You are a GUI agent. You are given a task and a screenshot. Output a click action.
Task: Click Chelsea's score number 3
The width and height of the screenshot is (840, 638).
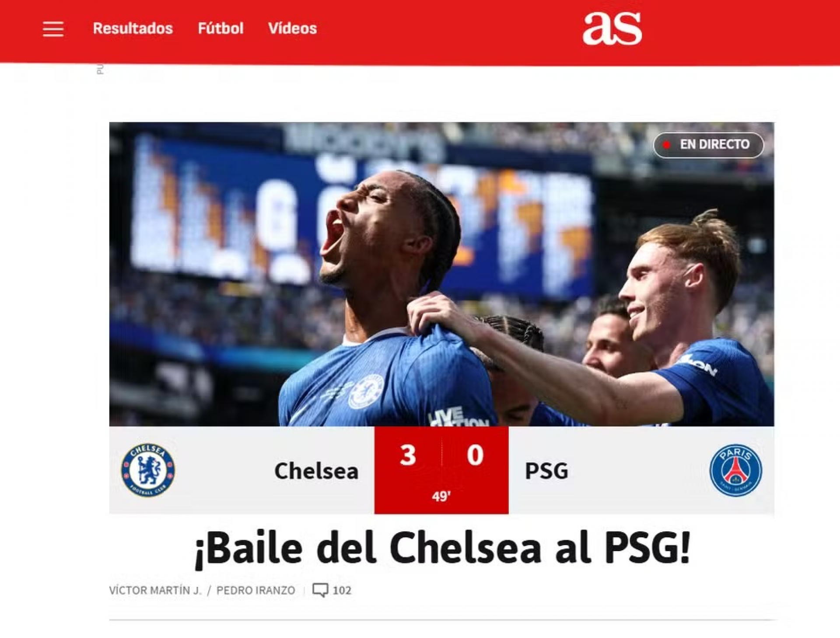(408, 455)
